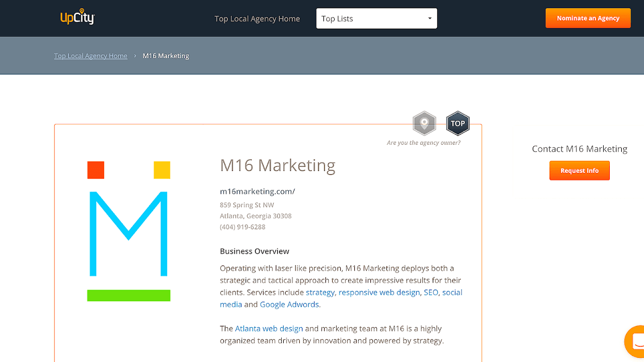The image size is (644, 362).
Task: Click the social media service link
Action: [452, 292]
